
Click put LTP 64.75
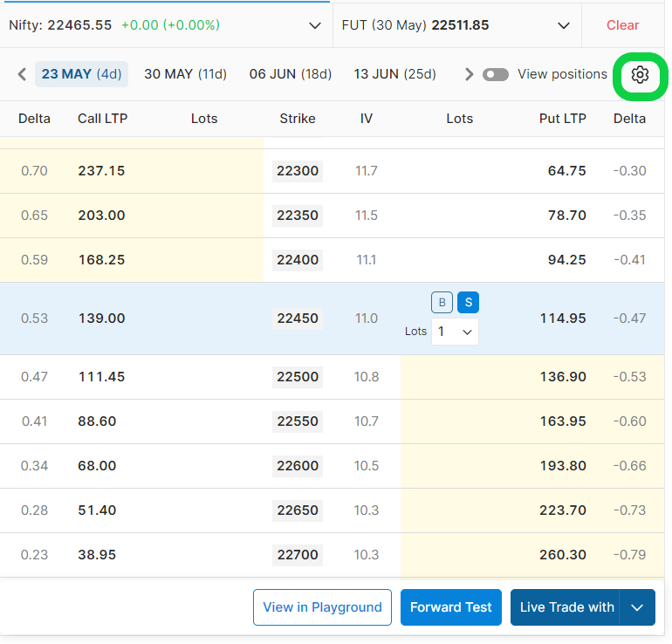coord(567,171)
